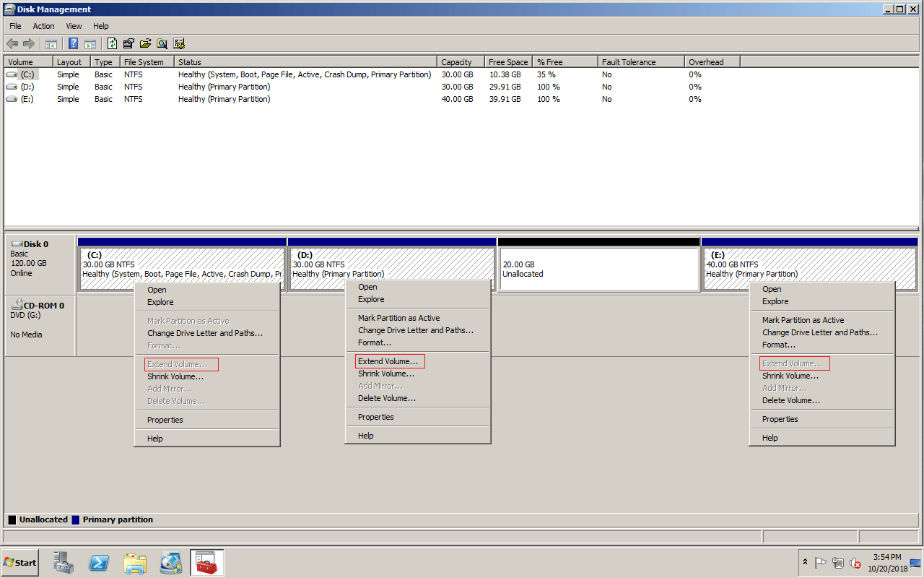924x578 pixels.
Task: Click the network tray icon
Action: pyautogui.click(x=838, y=563)
